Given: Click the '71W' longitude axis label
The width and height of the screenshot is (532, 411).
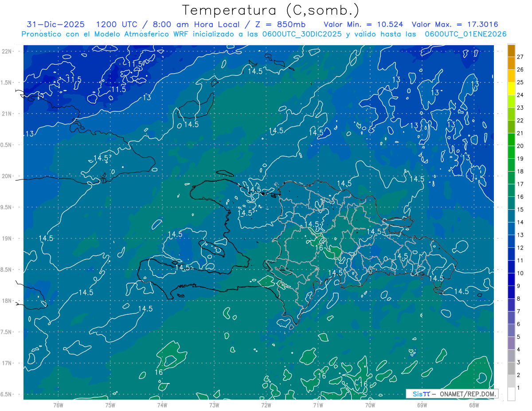Looking at the screenshot, I should tap(317, 405).
